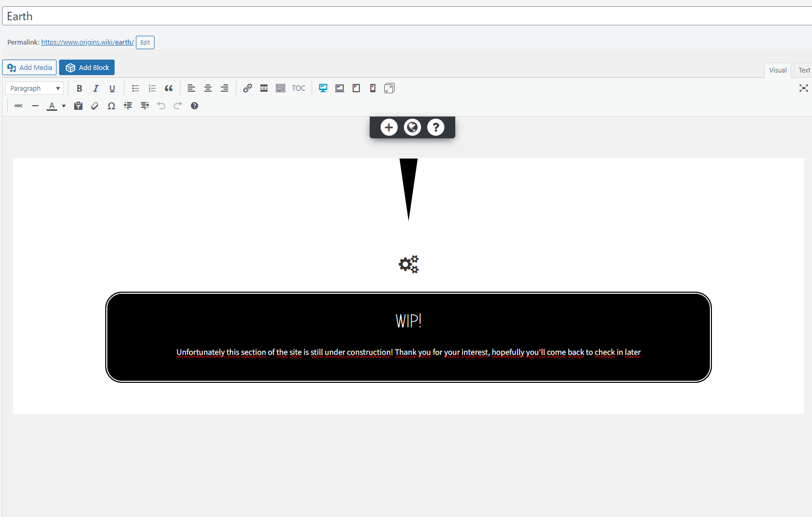Open the Paragraph format dropdown

34,89
